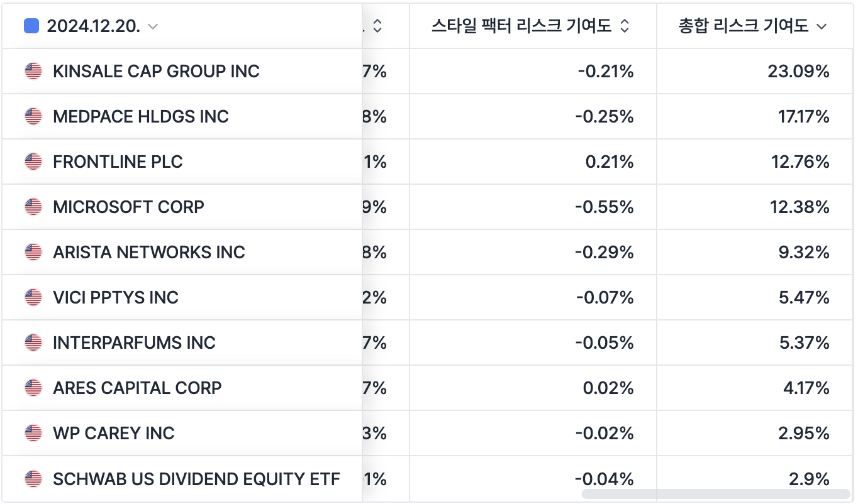Sort by 스타일 팩터 리스크 기여도 column
858x504 pixels.
[624, 26]
